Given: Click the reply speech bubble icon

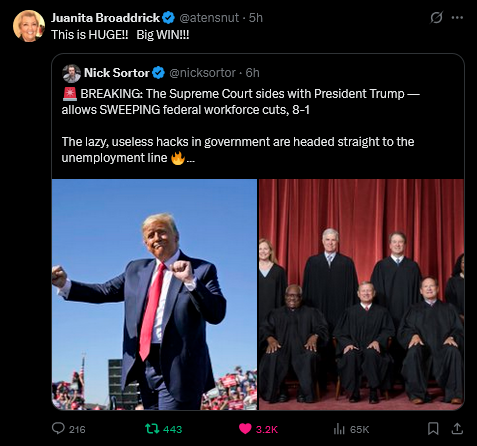Looking at the screenshot, I should [x=58, y=428].
